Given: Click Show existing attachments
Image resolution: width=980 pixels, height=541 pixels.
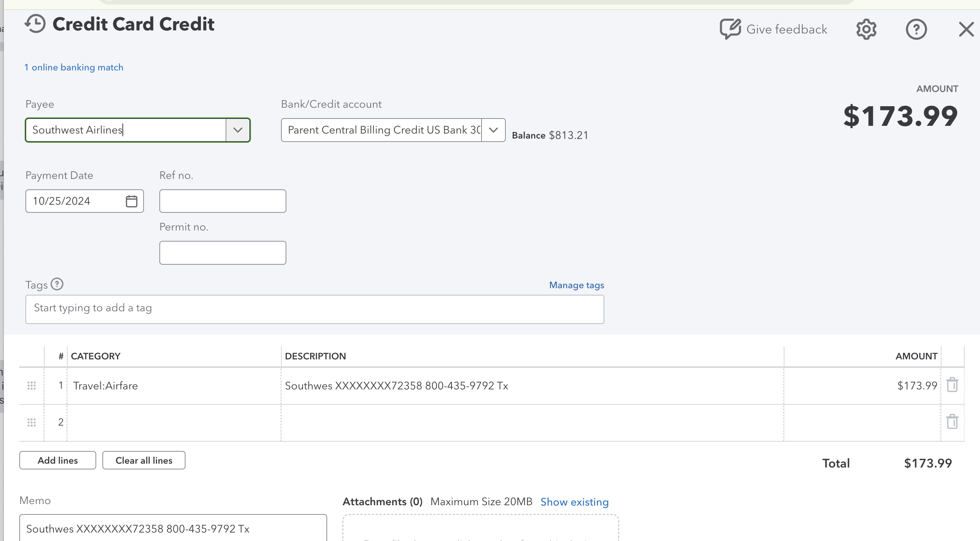Looking at the screenshot, I should tap(574, 502).
